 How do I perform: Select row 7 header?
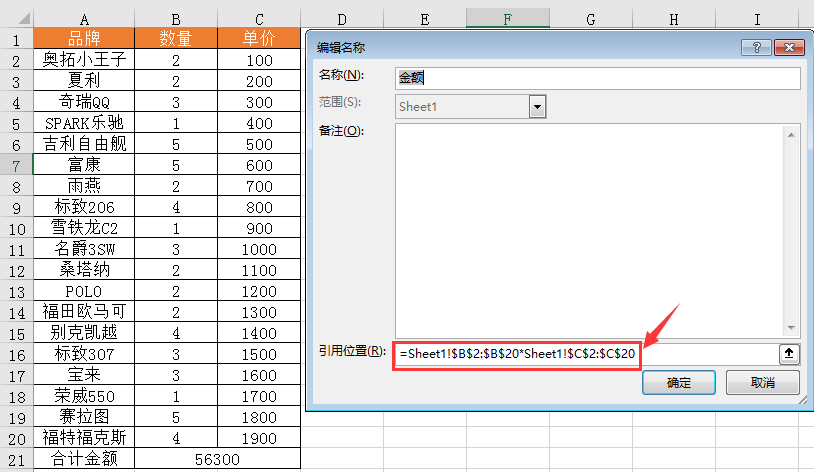tap(17, 165)
